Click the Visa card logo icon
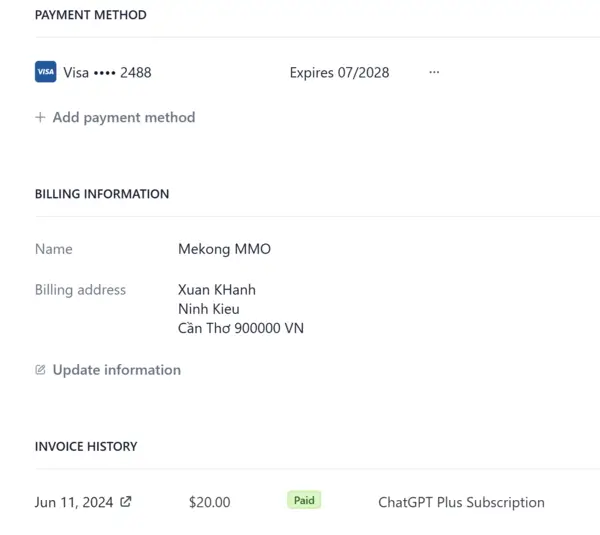This screenshot has width=600, height=535. click(46, 72)
